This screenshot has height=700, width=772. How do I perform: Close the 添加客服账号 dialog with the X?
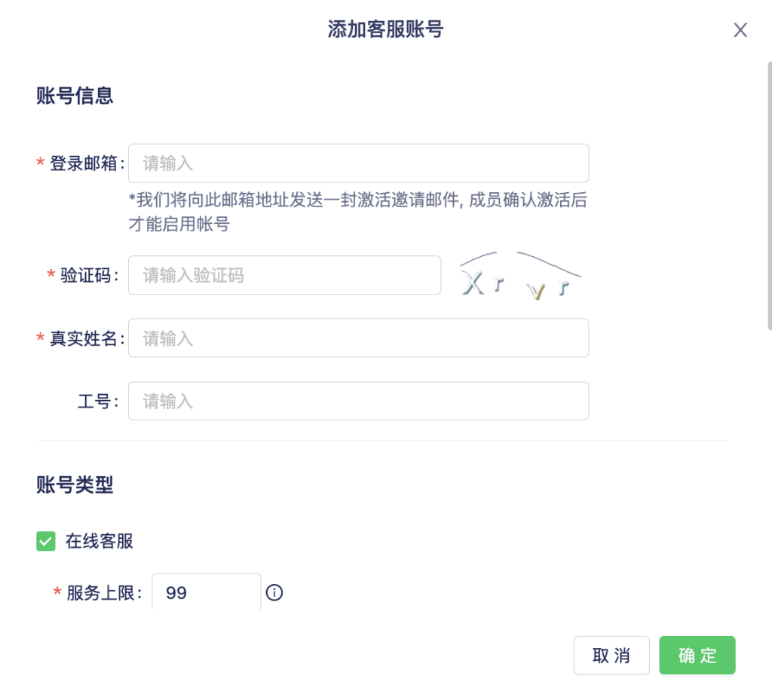(740, 30)
